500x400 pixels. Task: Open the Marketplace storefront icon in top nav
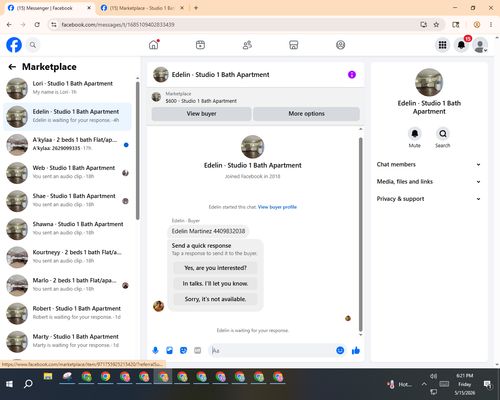[294, 45]
